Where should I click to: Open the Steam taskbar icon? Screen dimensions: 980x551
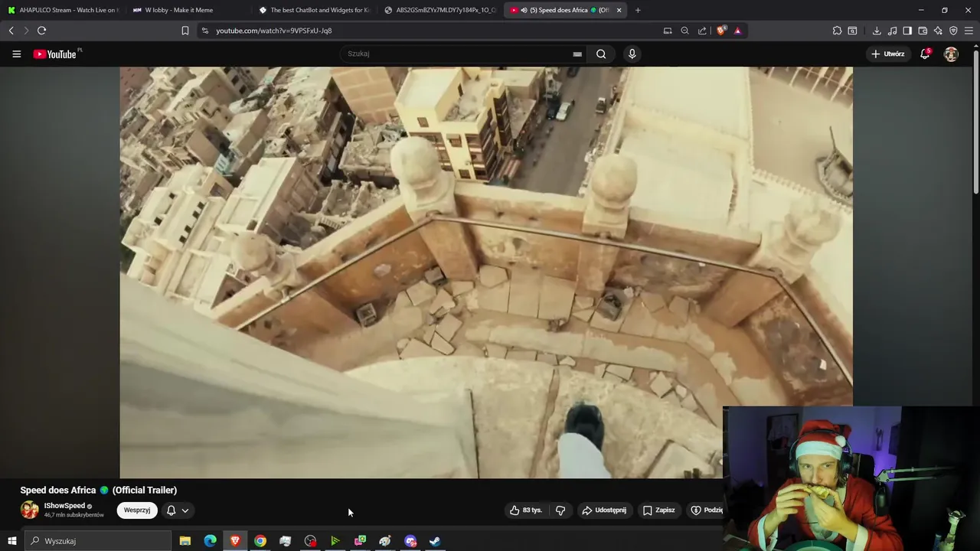click(x=435, y=541)
